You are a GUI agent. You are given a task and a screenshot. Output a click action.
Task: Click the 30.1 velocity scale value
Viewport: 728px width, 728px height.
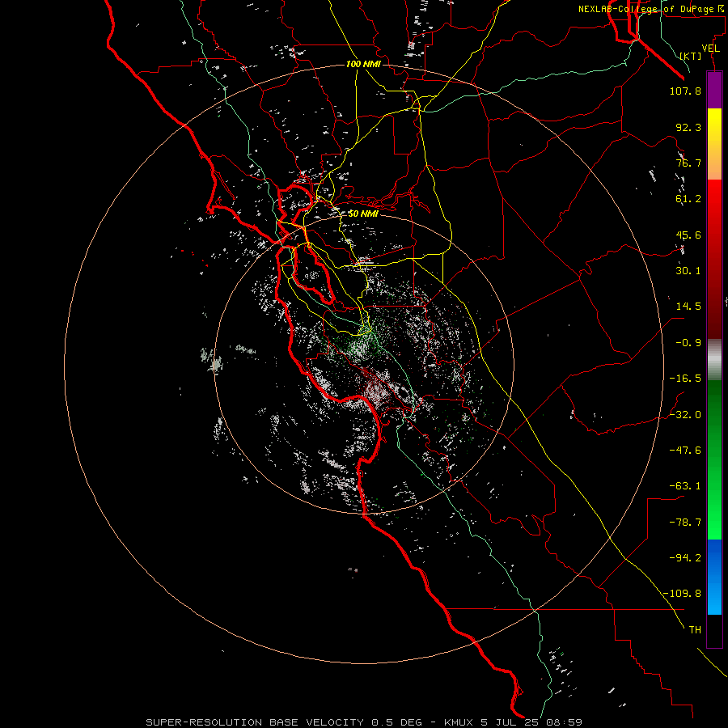tap(688, 271)
